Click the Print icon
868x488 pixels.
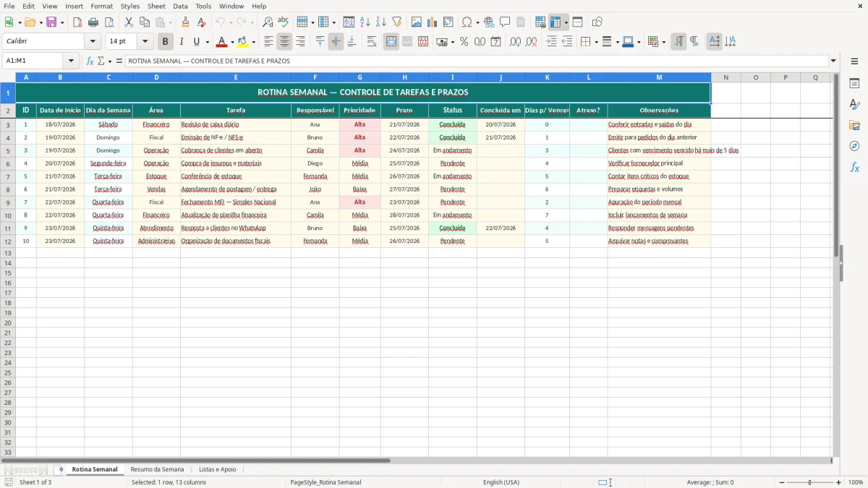(93, 22)
